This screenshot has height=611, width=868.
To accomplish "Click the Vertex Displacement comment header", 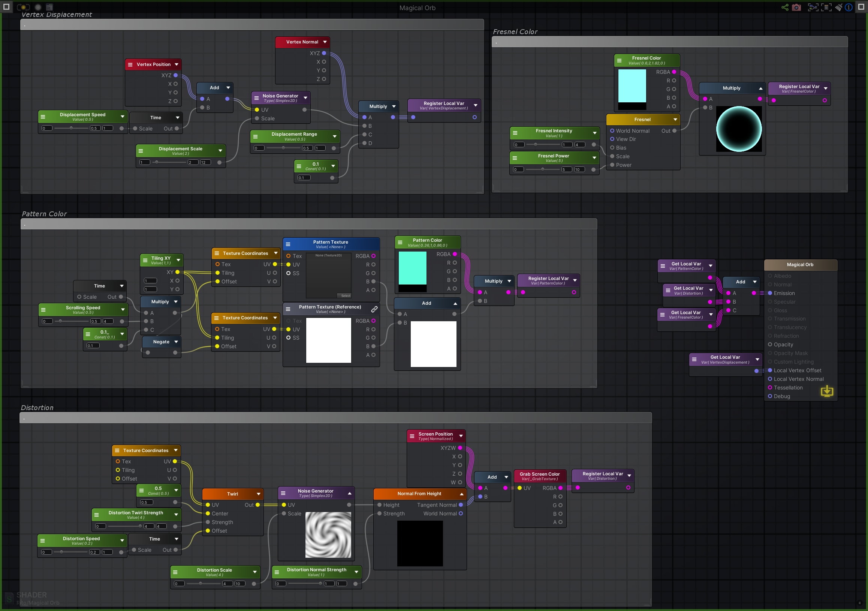I will 57,14.
